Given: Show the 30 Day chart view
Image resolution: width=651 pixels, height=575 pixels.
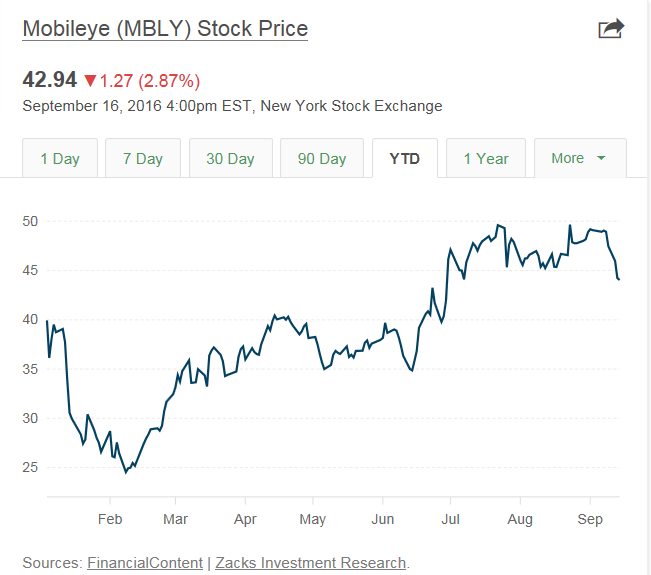Looking at the screenshot, I should (x=230, y=158).
